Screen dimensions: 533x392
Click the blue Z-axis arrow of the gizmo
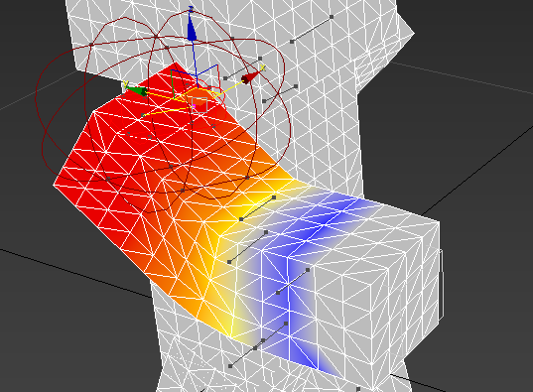192,28
